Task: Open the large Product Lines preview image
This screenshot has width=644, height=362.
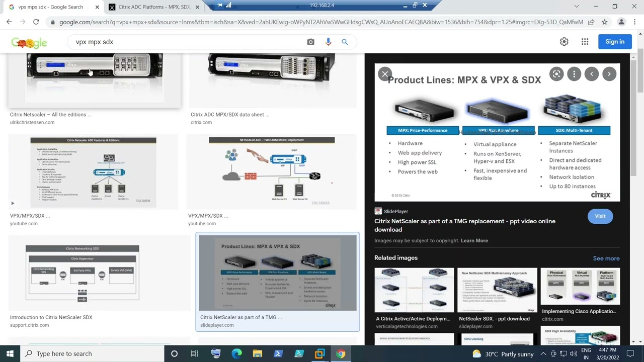Action: [x=497, y=133]
